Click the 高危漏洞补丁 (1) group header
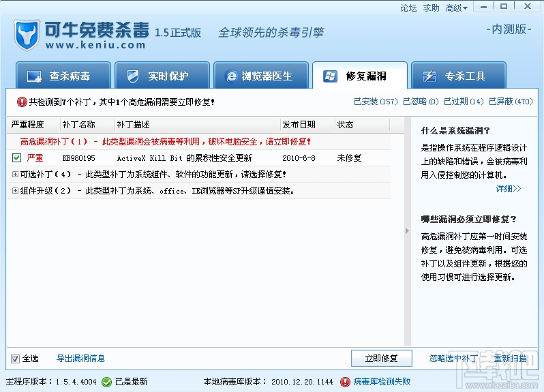 (199, 142)
